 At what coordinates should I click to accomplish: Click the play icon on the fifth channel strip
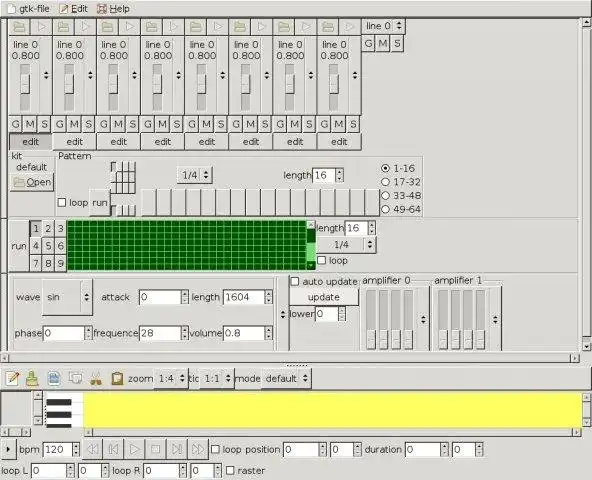click(x=218, y=27)
